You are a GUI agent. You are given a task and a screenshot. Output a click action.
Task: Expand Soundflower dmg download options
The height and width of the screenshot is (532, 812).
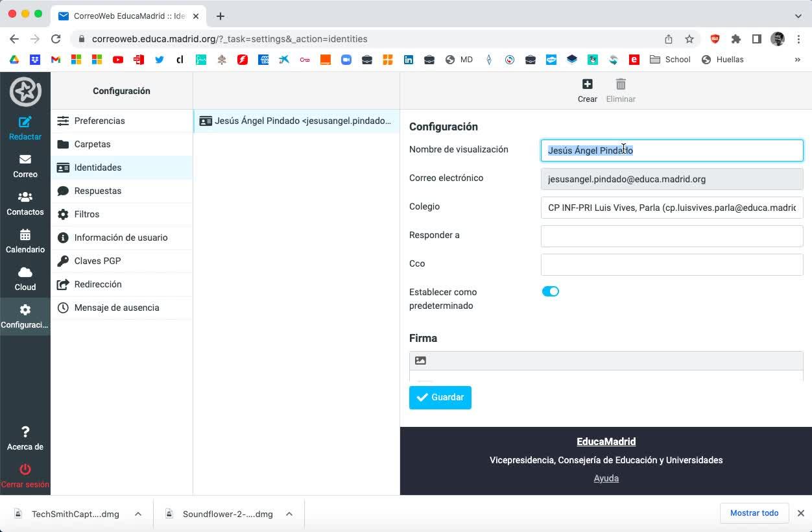(289, 514)
